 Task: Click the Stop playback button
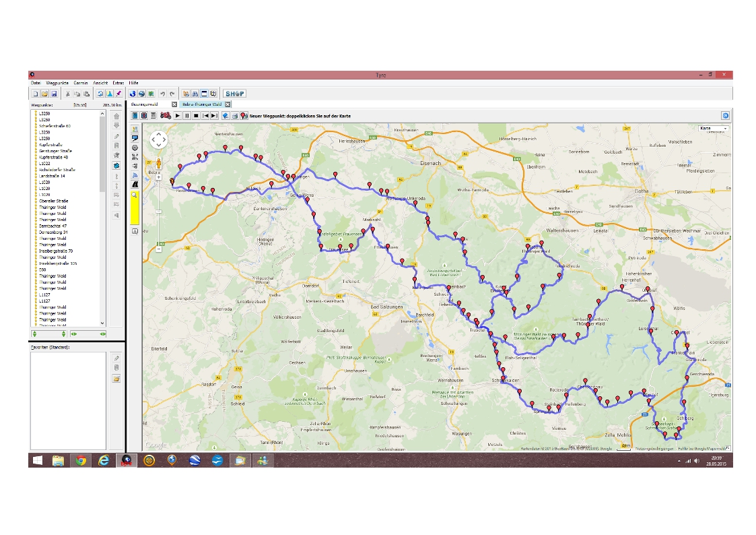point(196,116)
